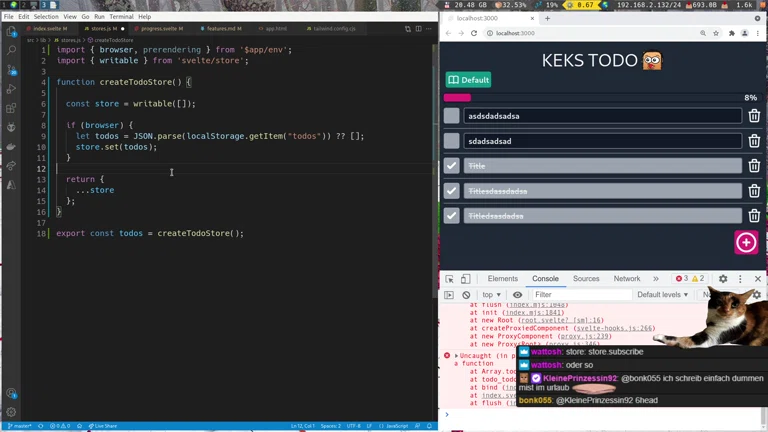
Task: Check the 'sdadsadsad' todo checkbox
Action: [452, 141]
